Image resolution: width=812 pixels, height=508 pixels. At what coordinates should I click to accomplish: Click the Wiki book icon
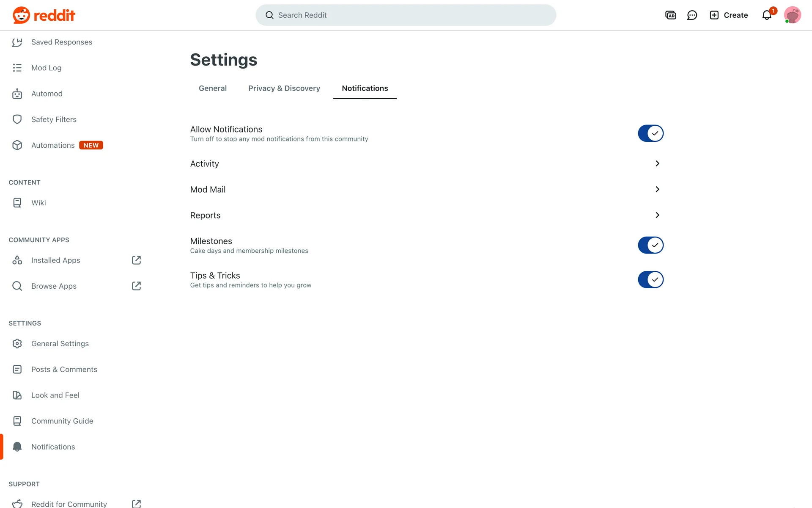(17, 203)
